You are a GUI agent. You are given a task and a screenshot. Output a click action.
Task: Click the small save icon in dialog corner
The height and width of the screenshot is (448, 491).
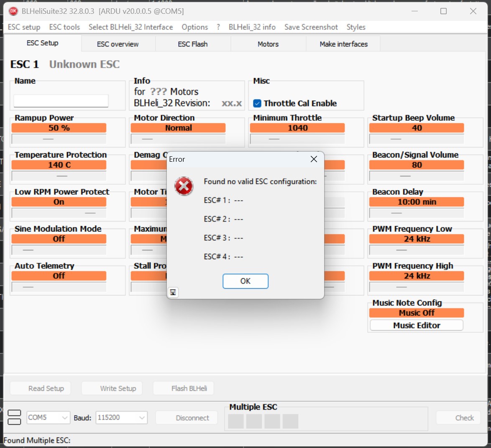(x=173, y=293)
